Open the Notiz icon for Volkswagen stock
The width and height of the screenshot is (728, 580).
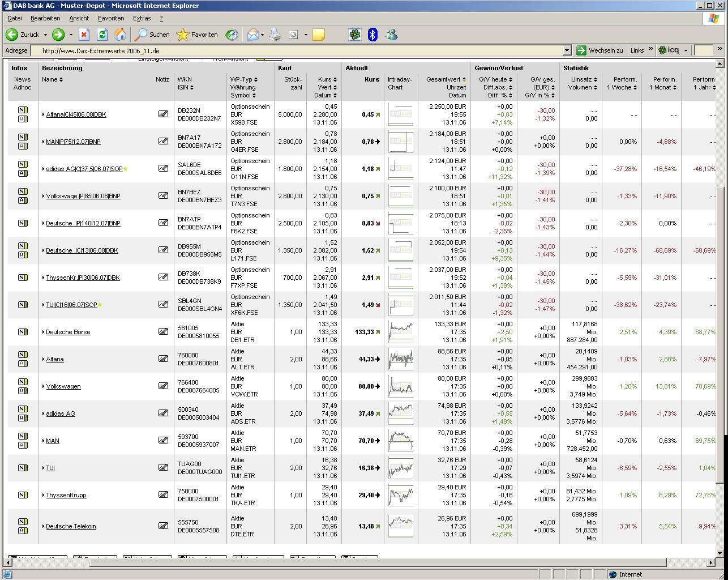163,386
